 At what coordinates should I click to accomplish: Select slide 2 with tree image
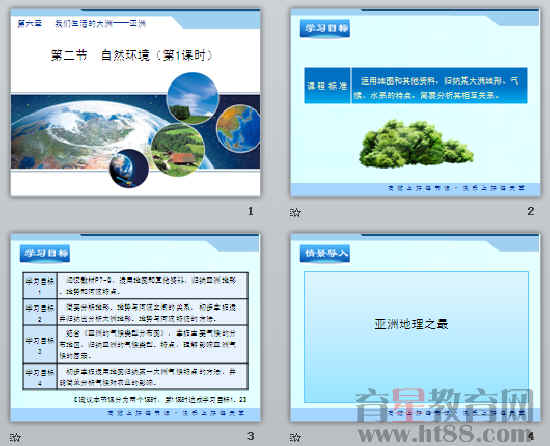coord(415,102)
